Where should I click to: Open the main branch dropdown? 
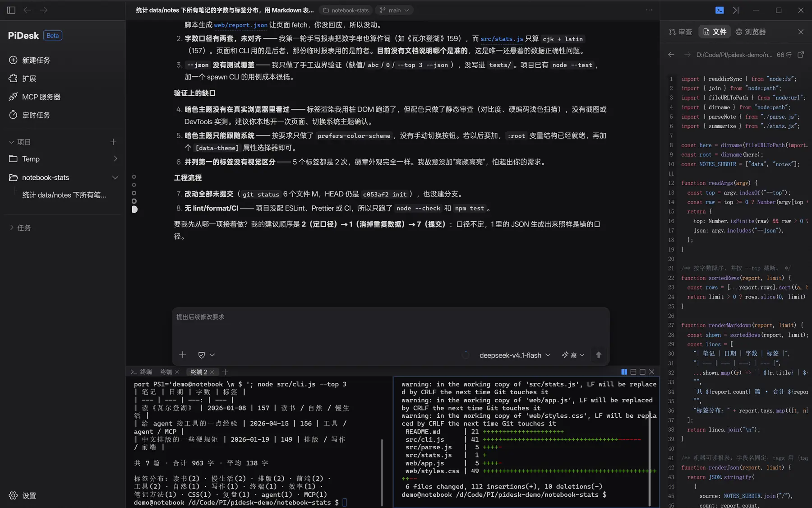[394, 10]
